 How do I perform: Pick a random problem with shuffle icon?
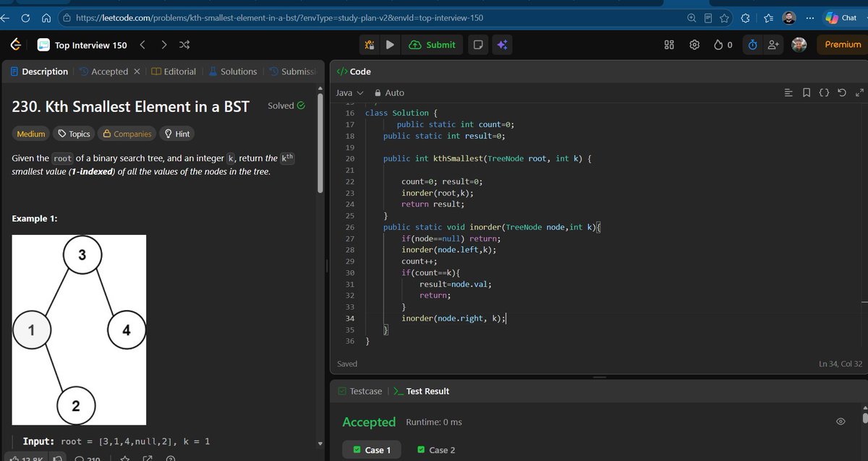tap(184, 45)
